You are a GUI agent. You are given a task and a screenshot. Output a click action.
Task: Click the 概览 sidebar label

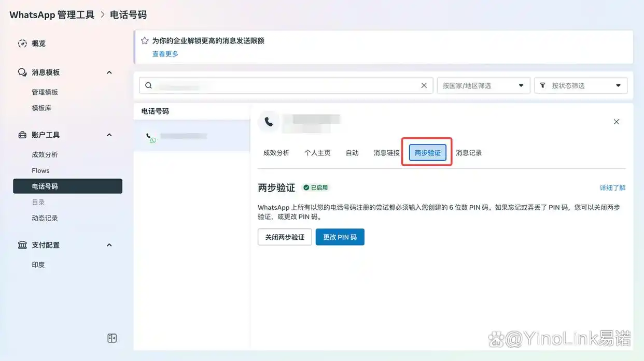click(x=38, y=44)
